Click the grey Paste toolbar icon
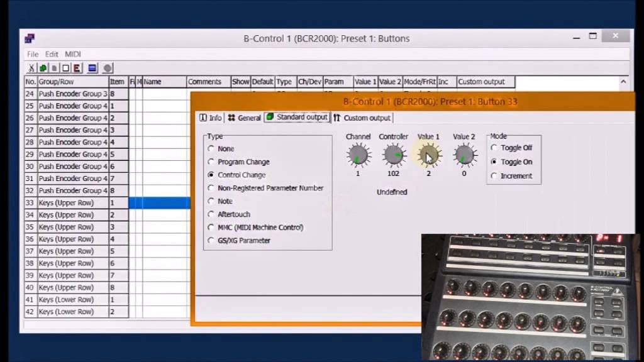Viewport: 644px width, 362px height. [54, 68]
